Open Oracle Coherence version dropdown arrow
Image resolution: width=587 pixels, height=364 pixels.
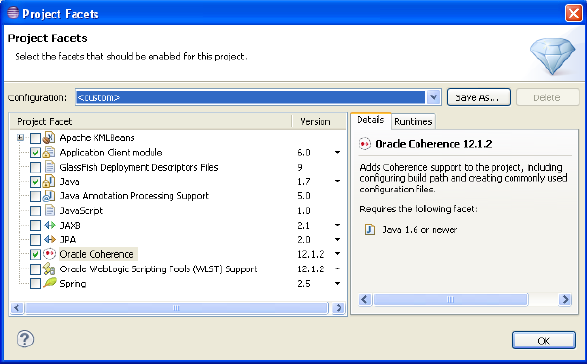[x=337, y=254]
